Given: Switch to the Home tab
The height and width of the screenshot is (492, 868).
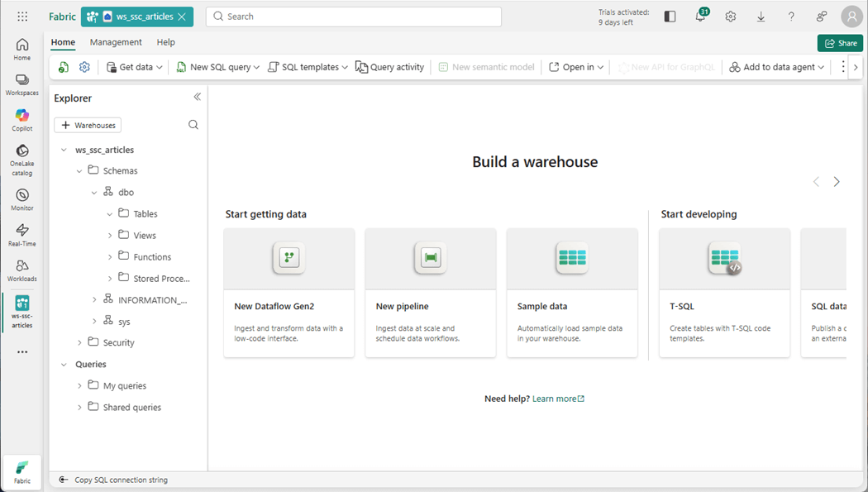Looking at the screenshot, I should [63, 42].
